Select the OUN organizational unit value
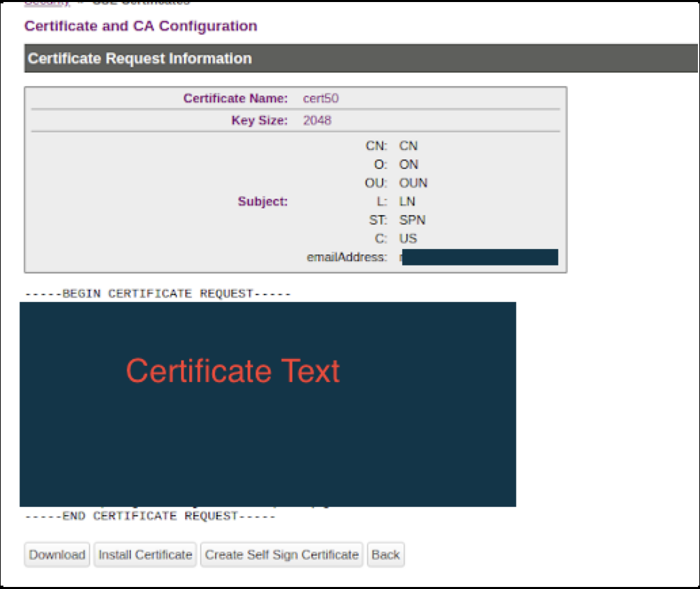 click(413, 183)
